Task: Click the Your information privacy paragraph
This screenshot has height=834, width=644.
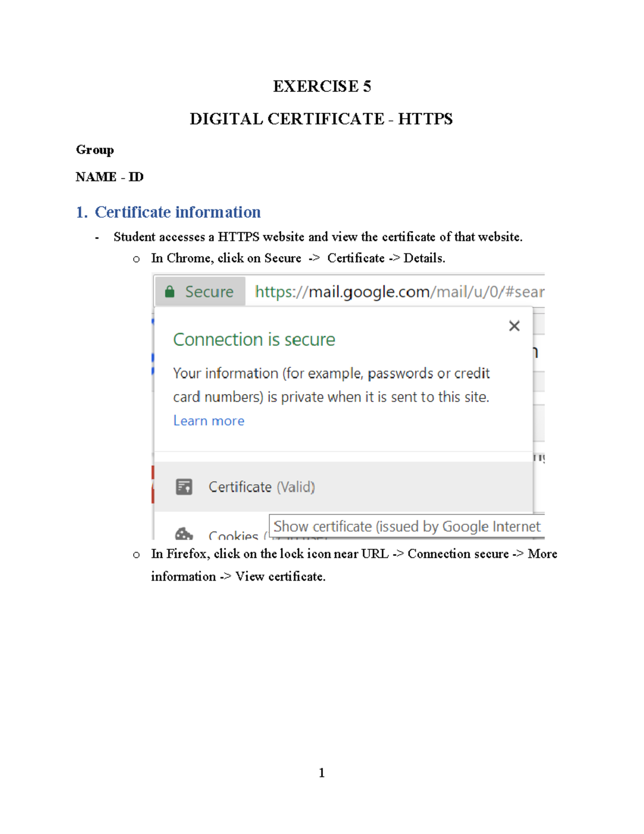Action: click(x=331, y=385)
